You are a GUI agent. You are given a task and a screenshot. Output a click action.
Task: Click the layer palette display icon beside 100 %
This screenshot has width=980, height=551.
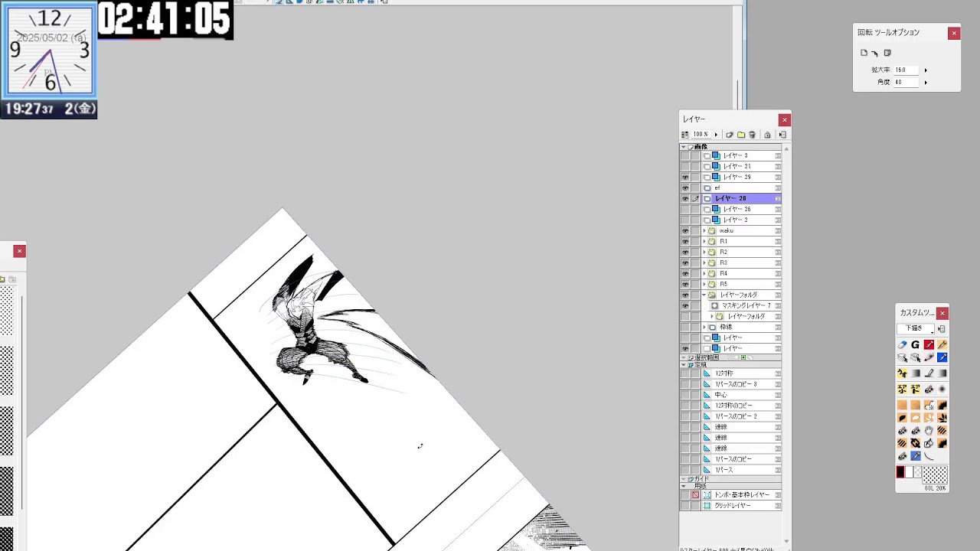pos(685,135)
